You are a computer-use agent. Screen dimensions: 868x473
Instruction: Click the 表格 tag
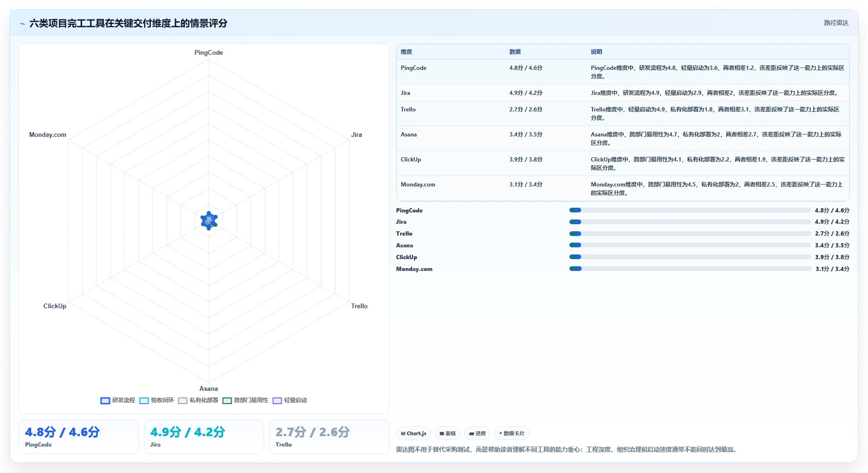pos(447,433)
